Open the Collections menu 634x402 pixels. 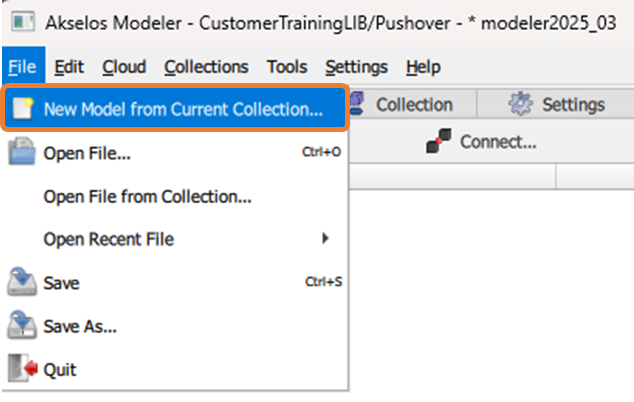pyautogui.click(x=206, y=67)
